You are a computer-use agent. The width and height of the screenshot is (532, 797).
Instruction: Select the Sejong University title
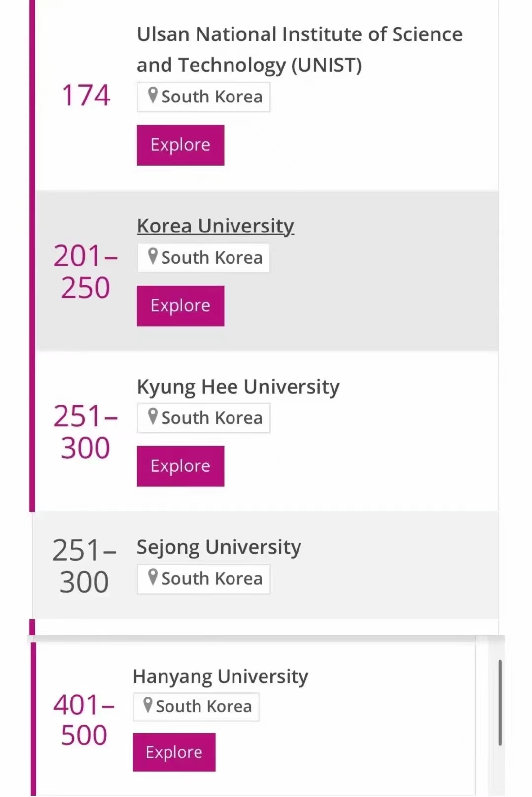pos(219,547)
